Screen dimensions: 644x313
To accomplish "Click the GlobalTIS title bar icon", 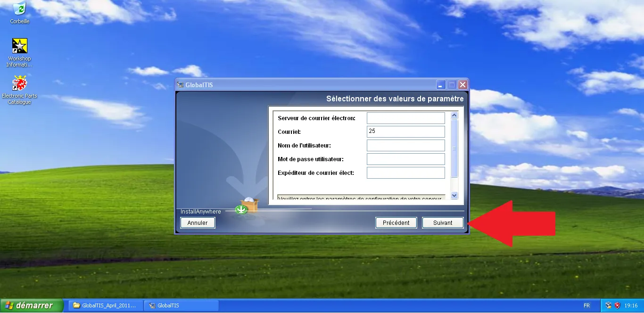I will point(180,84).
